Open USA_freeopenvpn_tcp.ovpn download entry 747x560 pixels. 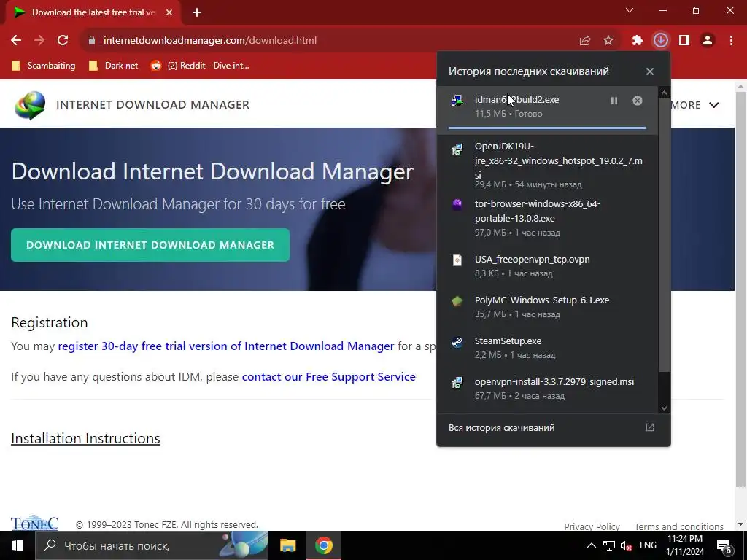click(547, 265)
